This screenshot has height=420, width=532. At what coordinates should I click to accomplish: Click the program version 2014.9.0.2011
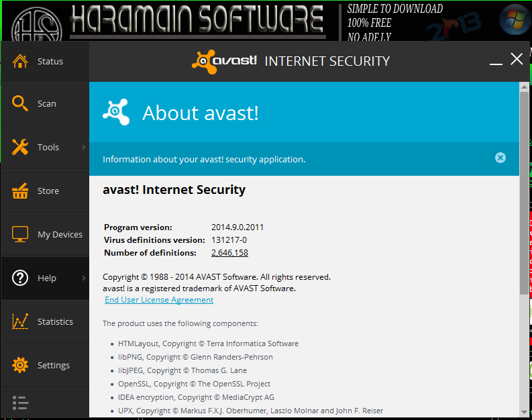(237, 227)
